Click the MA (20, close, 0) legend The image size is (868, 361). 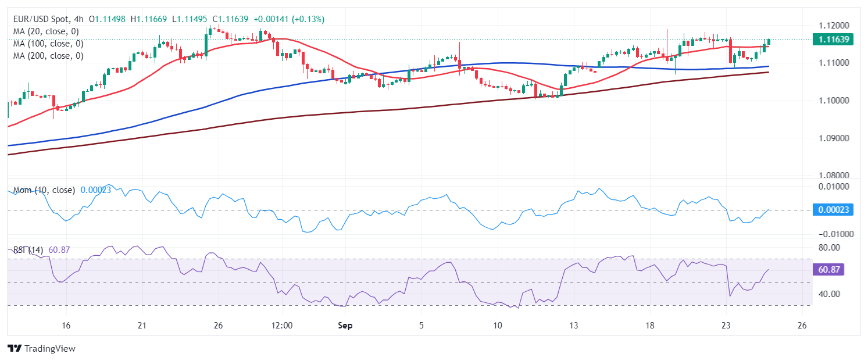pyautogui.click(x=46, y=31)
